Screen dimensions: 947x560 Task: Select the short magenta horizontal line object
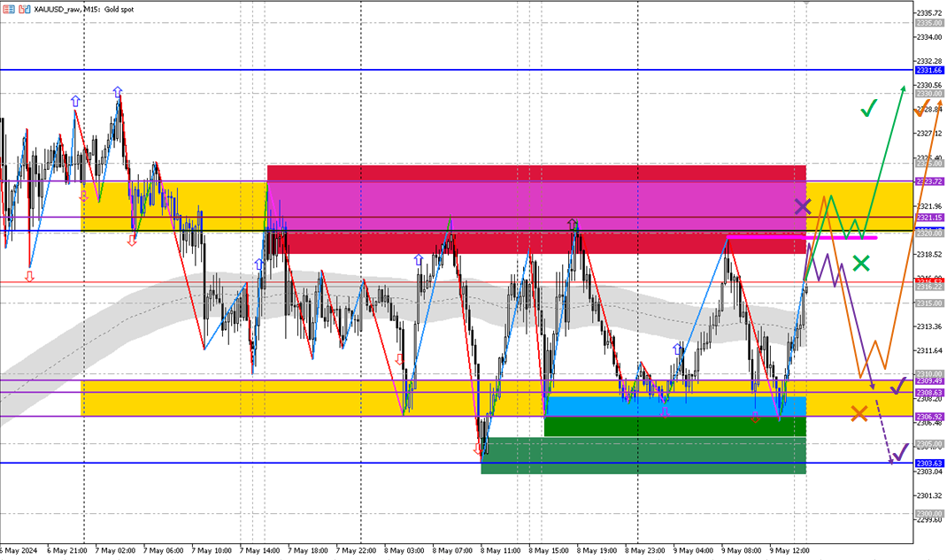click(x=802, y=238)
